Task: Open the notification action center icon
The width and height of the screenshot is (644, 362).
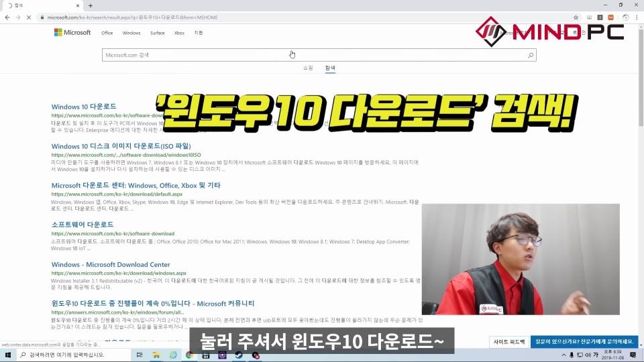Action: tap(633, 355)
